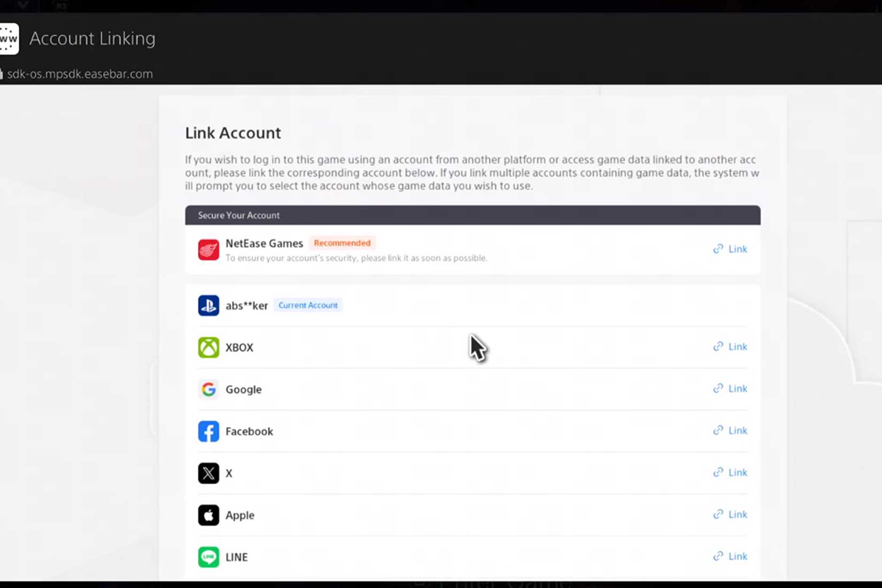The image size is (882, 588).
Task: Click the Google logo icon
Action: [x=208, y=389]
